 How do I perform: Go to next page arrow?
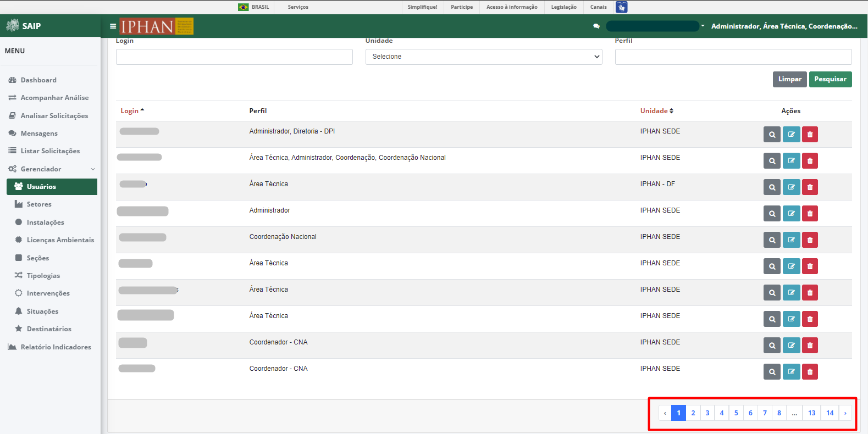pyautogui.click(x=845, y=413)
